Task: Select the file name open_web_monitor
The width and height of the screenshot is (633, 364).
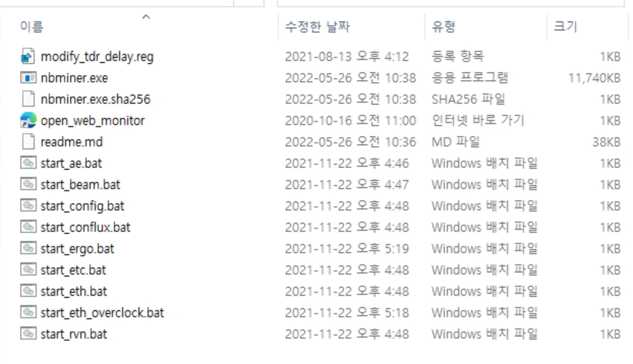Action: pyautogui.click(x=92, y=121)
